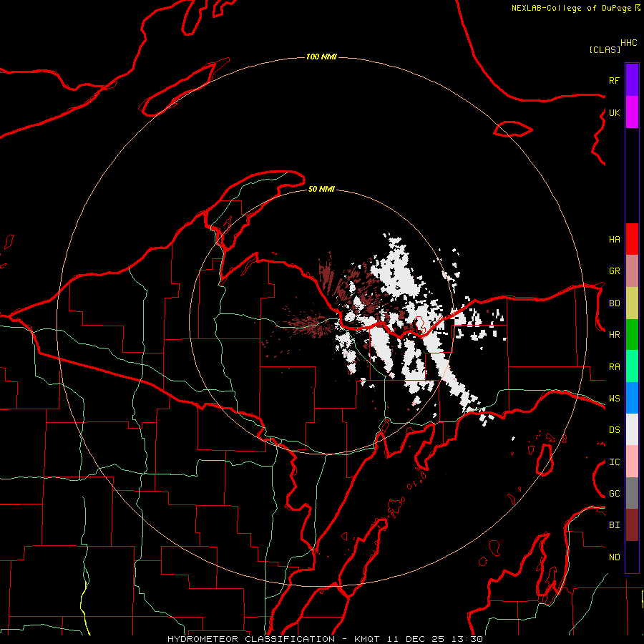Click the HR green legend swatch
Image resolution: width=644 pixels, height=644 pixels.
[x=632, y=334]
